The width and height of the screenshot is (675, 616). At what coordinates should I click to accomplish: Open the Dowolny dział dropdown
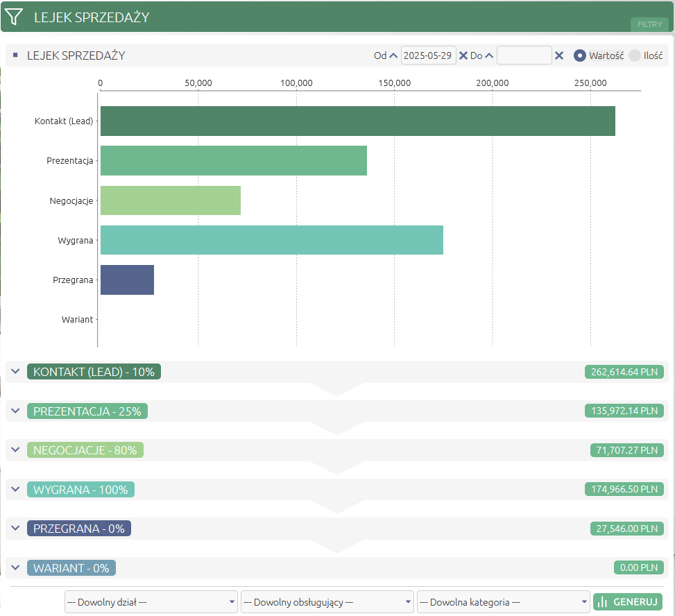(151, 602)
